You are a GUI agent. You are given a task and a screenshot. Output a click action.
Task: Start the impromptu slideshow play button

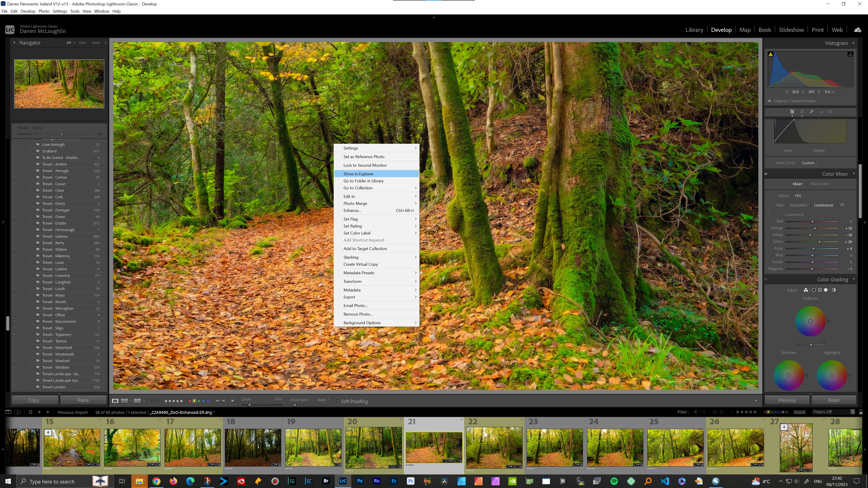click(233, 401)
